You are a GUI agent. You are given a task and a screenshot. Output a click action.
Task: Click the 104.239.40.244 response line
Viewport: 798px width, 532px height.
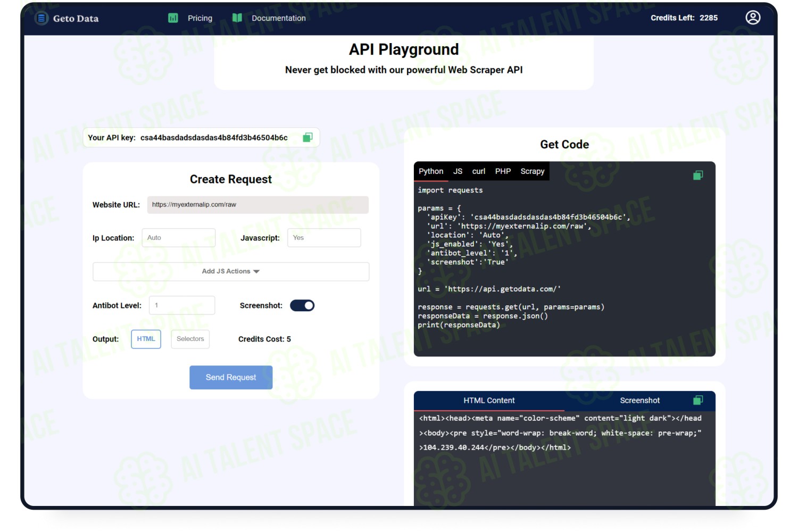coord(495,447)
